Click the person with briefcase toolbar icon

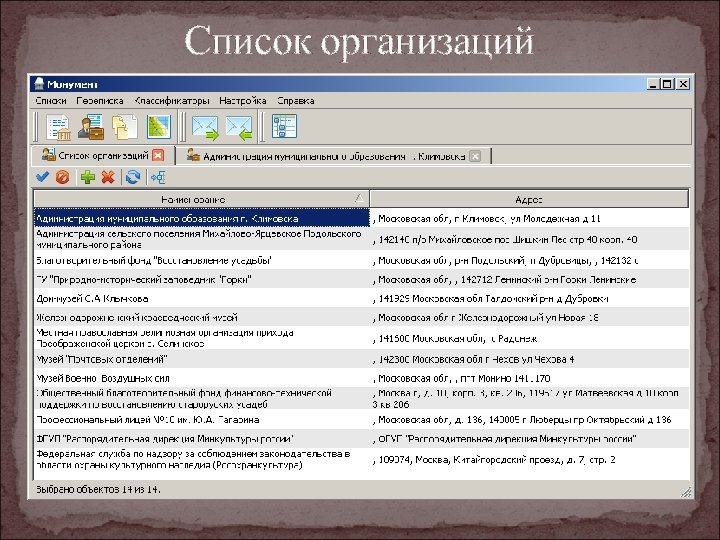(91, 127)
